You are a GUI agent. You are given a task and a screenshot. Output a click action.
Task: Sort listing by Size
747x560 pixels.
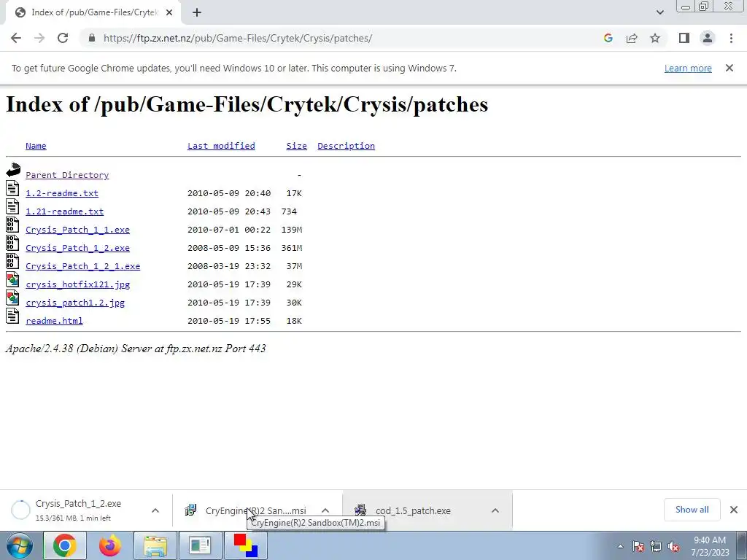click(x=296, y=146)
